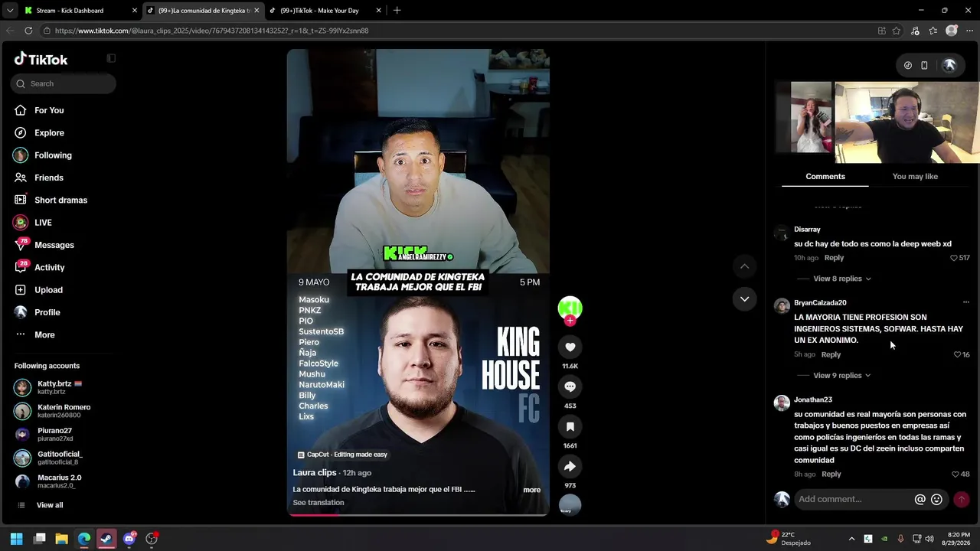Reply to BryanCalzada20's comment
This screenshot has height=551, width=980.
pos(831,355)
